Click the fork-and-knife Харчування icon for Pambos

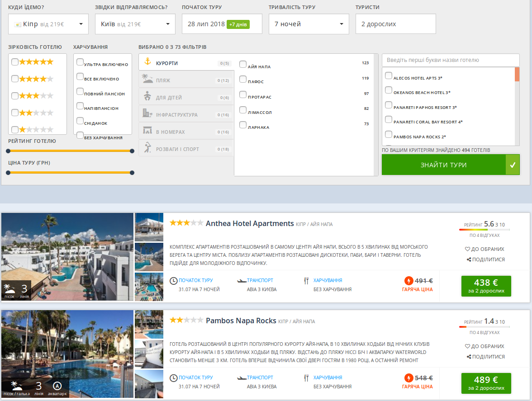[306, 378]
